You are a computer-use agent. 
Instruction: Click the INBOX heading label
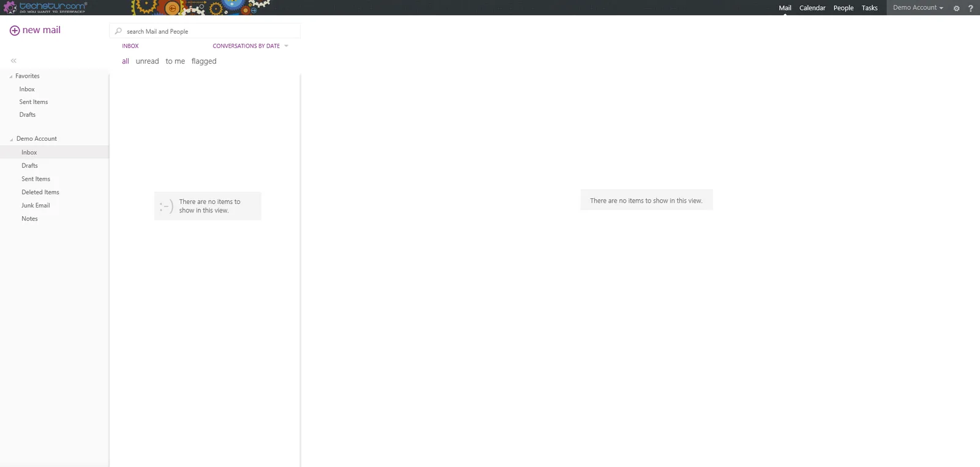coord(130,46)
